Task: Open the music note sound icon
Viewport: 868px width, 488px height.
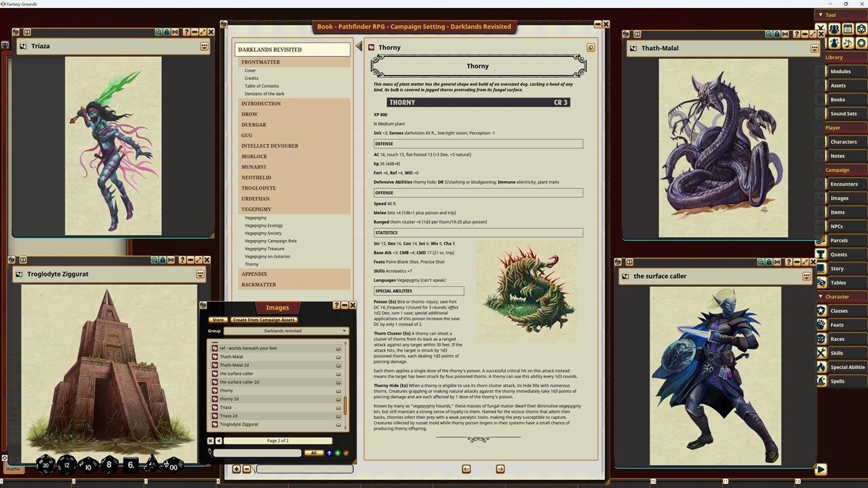Action: [x=847, y=44]
